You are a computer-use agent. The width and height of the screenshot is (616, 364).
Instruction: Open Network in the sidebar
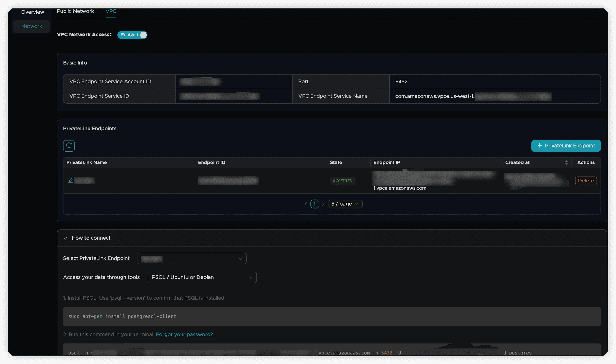(32, 26)
